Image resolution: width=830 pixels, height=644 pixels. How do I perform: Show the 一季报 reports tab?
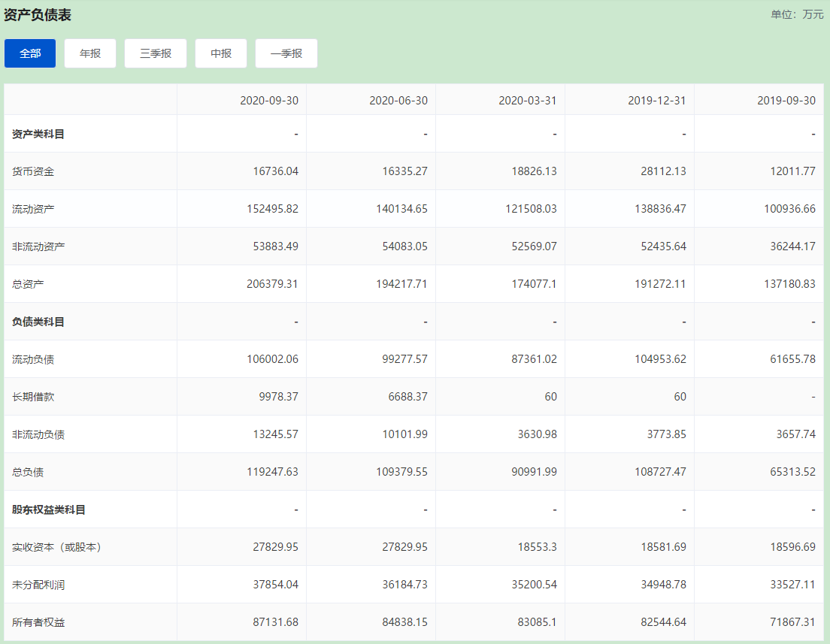point(286,53)
